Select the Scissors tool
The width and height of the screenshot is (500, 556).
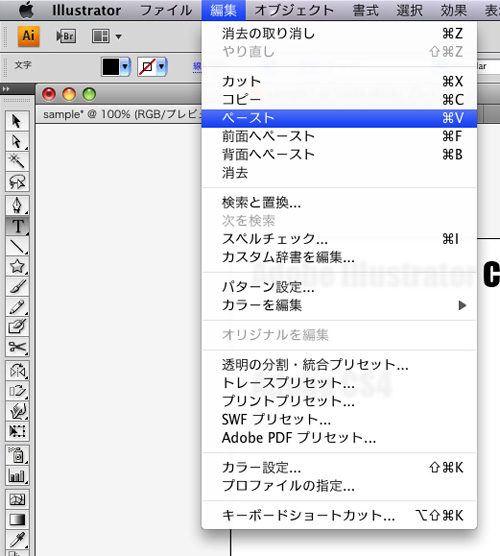point(17,346)
